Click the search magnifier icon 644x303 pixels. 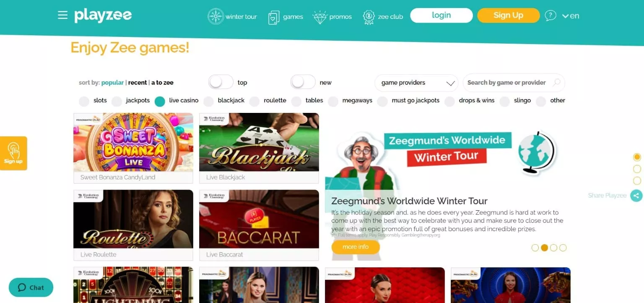pyautogui.click(x=557, y=82)
